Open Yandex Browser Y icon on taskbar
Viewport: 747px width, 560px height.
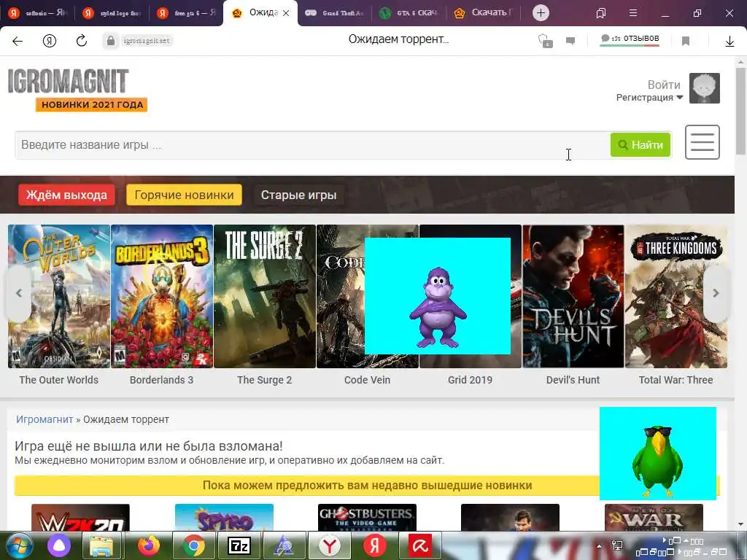[x=329, y=545]
